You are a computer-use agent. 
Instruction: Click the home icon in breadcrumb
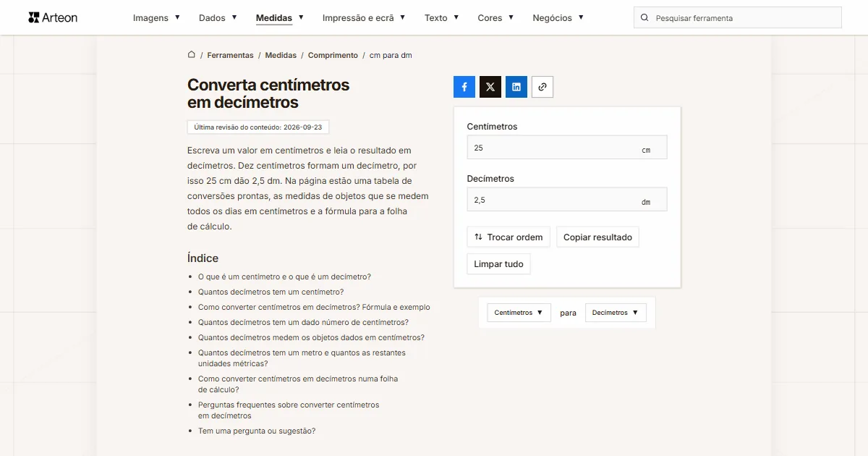192,55
